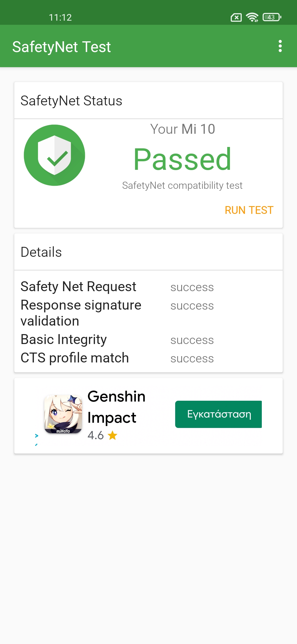The image size is (297, 644).
Task: Tap the green Εγκατάσταση install button
Action: point(218,414)
